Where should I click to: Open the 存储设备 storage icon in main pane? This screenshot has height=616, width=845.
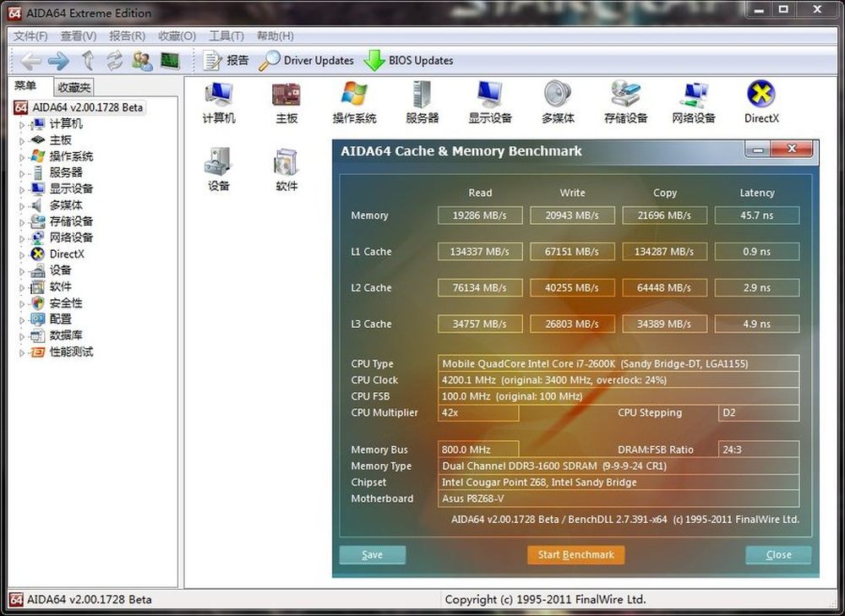click(x=625, y=102)
